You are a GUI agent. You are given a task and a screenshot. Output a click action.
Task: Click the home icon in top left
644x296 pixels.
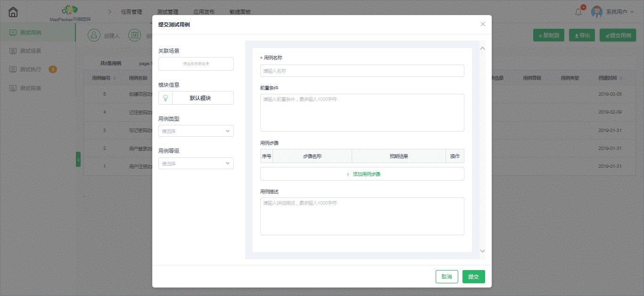pos(13,11)
